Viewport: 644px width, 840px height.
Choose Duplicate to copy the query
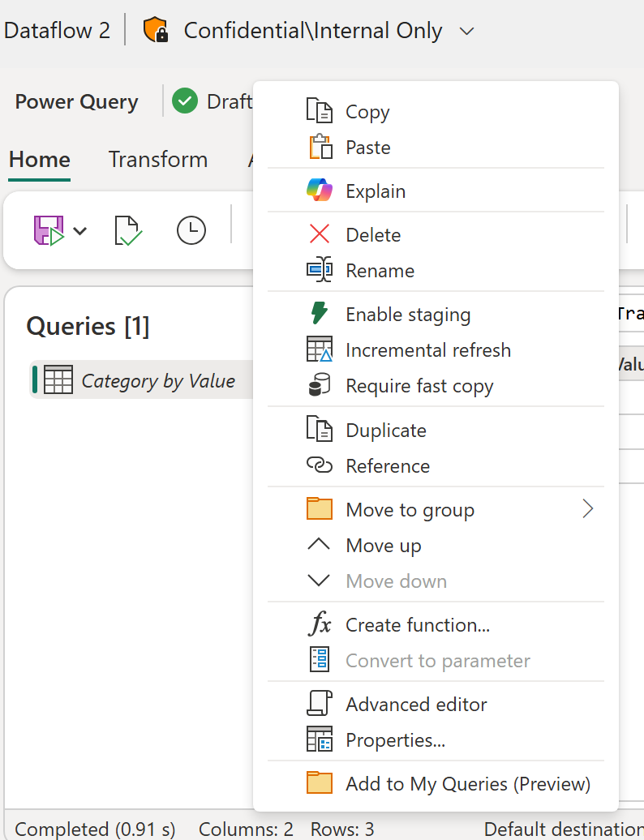[x=436, y=430]
